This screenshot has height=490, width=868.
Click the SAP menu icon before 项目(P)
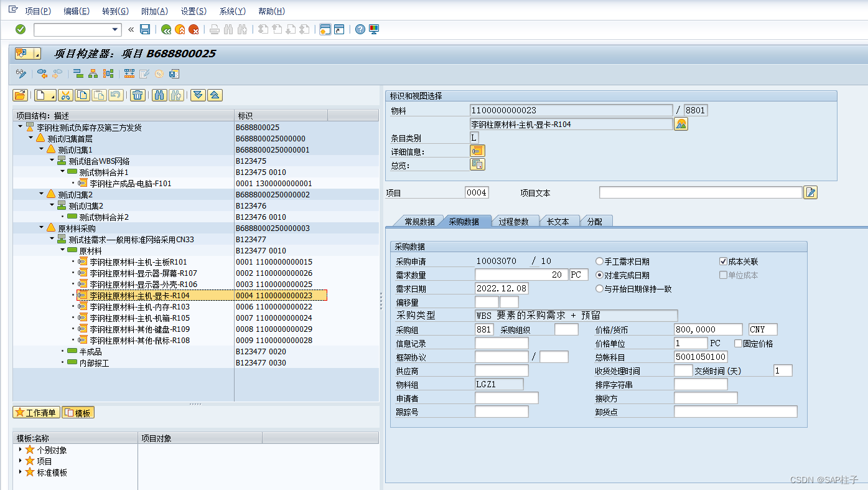click(12, 10)
